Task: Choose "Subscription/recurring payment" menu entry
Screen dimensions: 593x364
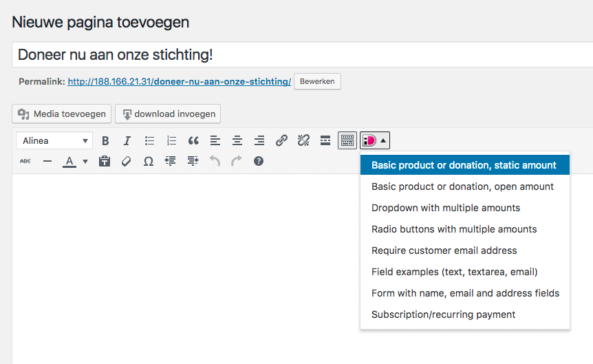Action: 443,314
